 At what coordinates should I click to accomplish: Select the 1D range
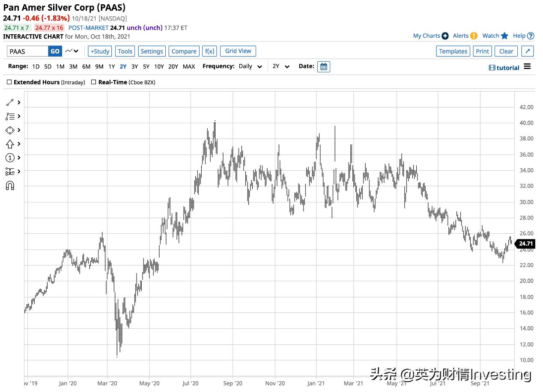pos(36,67)
